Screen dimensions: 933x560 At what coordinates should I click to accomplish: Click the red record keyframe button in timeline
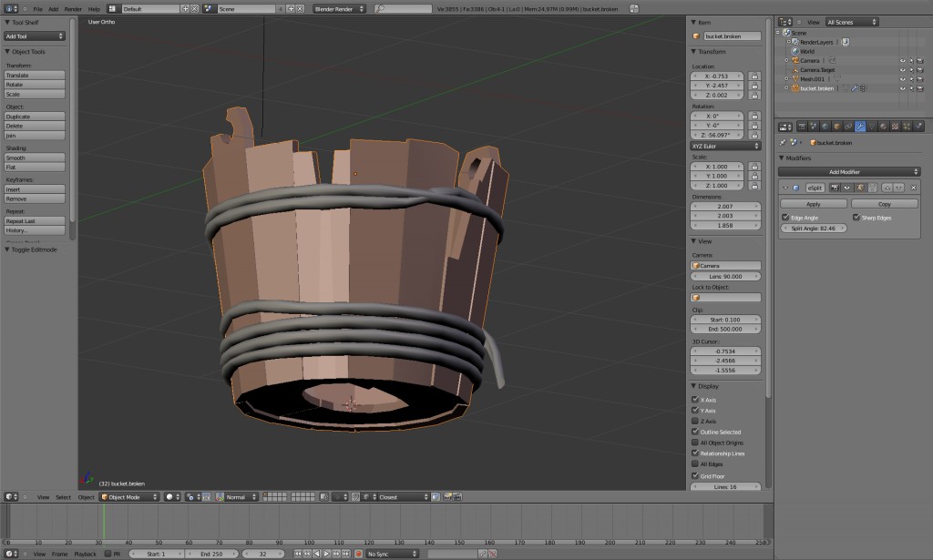pos(358,554)
